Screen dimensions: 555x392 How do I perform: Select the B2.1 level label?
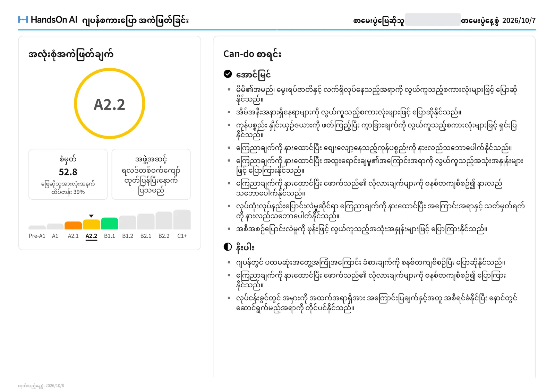pyautogui.click(x=146, y=236)
